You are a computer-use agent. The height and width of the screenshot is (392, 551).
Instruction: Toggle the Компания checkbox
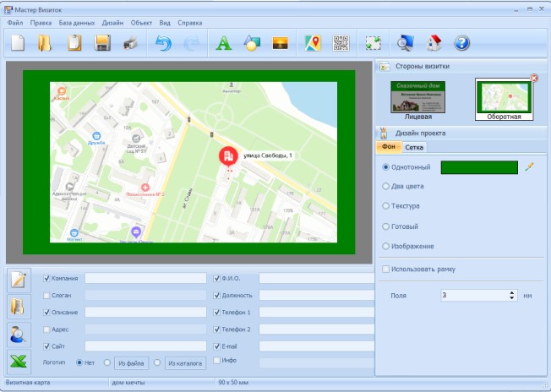point(46,278)
